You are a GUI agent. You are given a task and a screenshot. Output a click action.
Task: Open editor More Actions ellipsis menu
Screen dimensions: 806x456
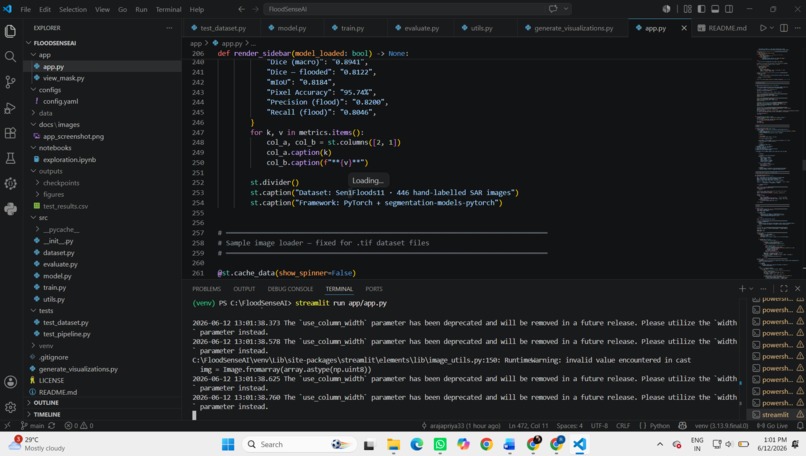798,28
